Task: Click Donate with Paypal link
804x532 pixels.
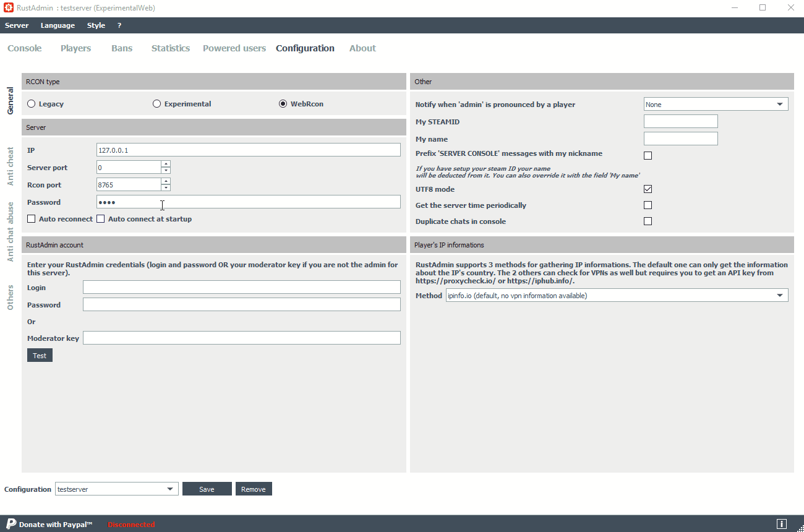Action: click(x=56, y=525)
